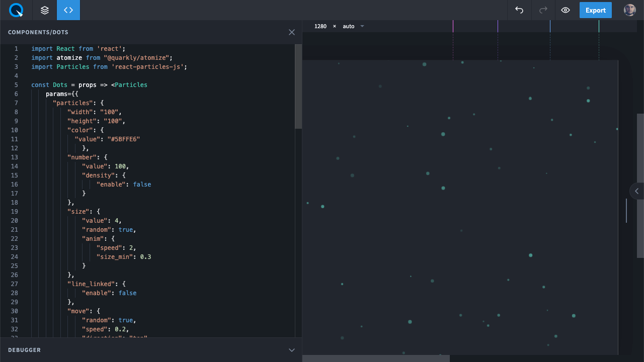Redo the last undone change
Image resolution: width=644 pixels, height=362 pixels.
pos(543,10)
